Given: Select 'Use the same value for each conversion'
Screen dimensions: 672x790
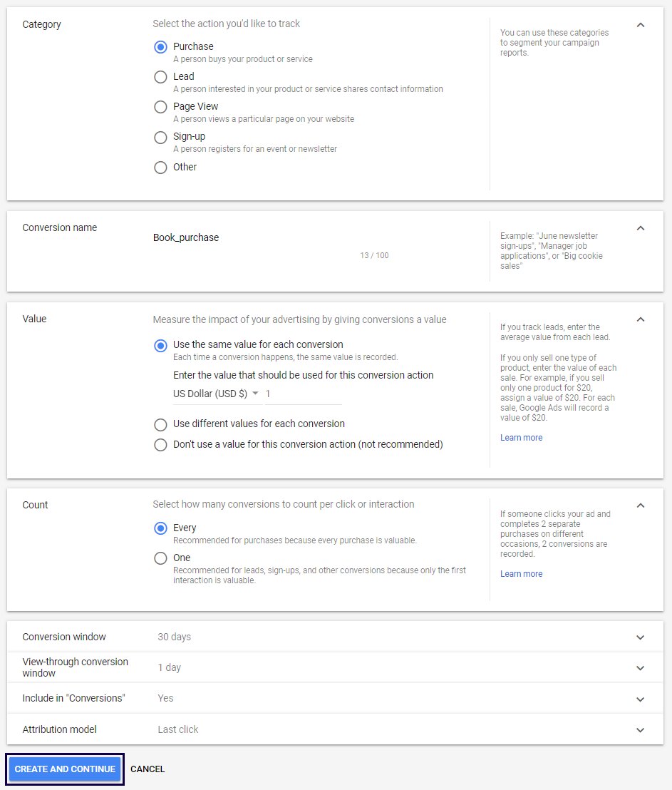Looking at the screenshot, I should click(160, 346).
